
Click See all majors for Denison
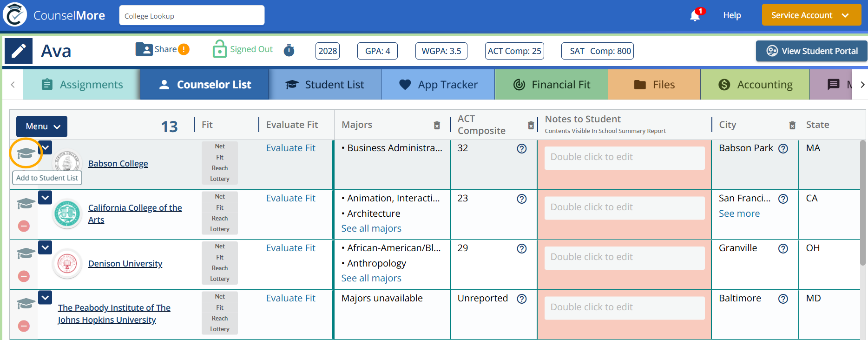coord(371,278)
